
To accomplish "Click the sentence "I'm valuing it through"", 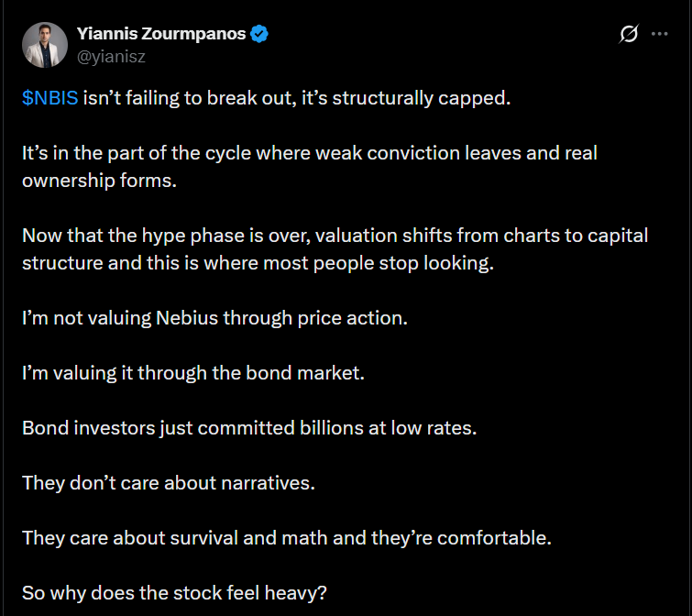I will point(192,373).
